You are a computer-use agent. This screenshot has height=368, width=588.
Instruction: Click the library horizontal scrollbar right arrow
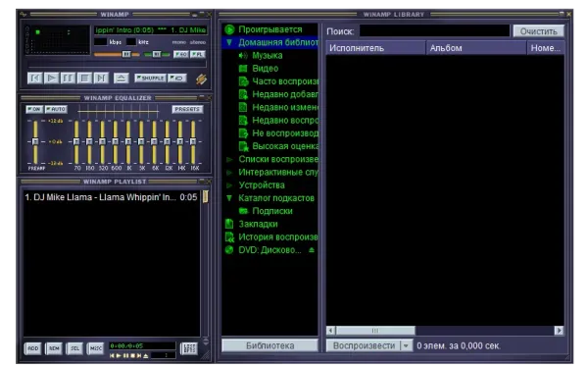coord(560,331)
